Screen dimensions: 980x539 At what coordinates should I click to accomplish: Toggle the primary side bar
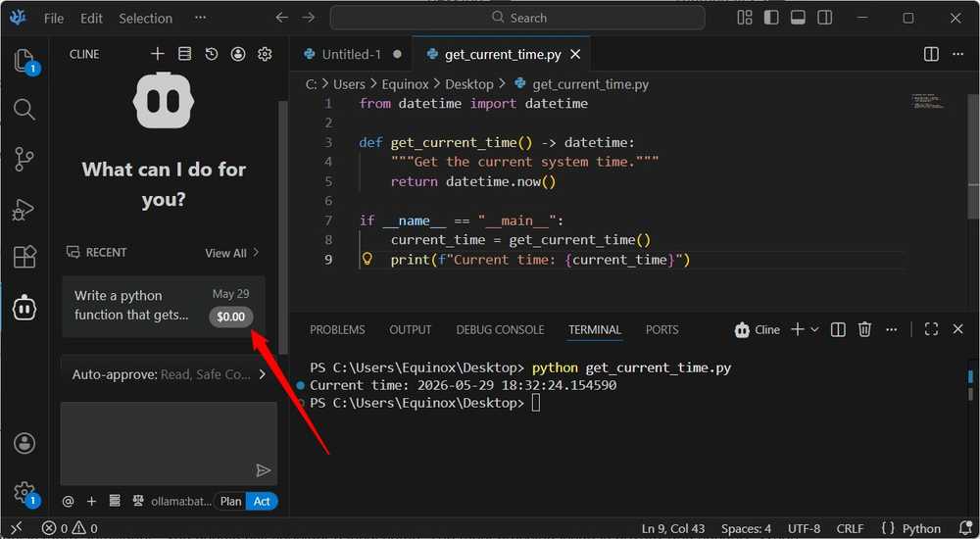pyautogui.click(x=771, y=18)
